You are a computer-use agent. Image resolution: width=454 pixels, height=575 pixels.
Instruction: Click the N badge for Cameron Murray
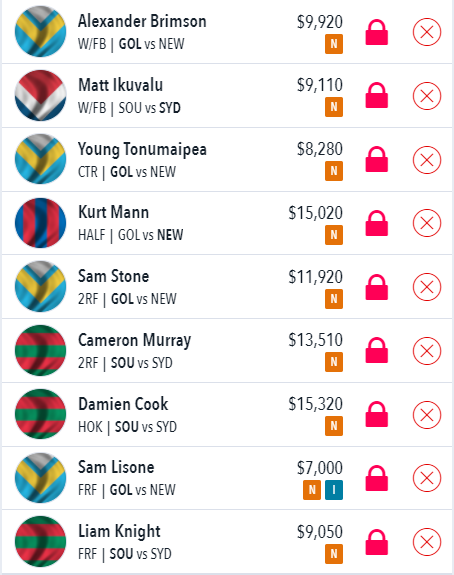[x=334, y=362]
